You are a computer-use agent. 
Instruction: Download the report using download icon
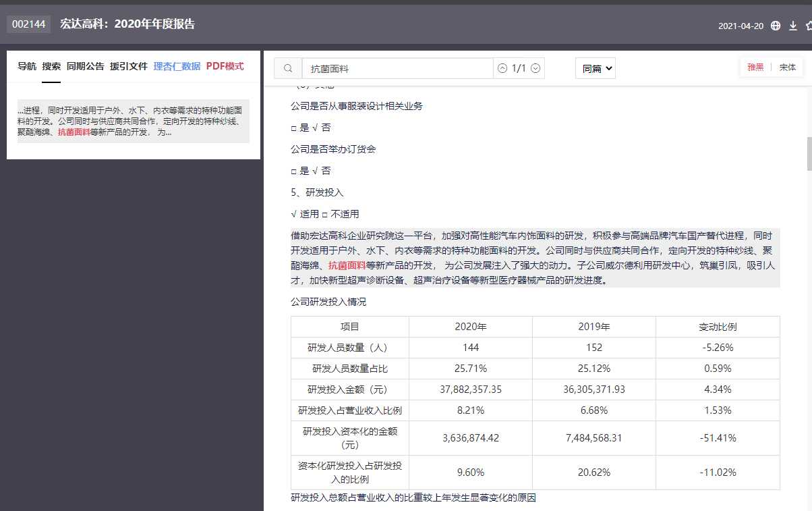793,26
